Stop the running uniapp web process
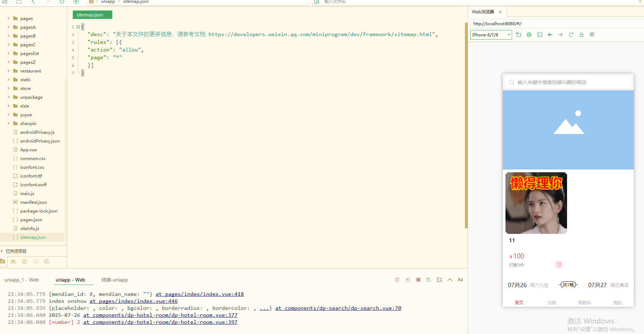 [x=418, y=280]
